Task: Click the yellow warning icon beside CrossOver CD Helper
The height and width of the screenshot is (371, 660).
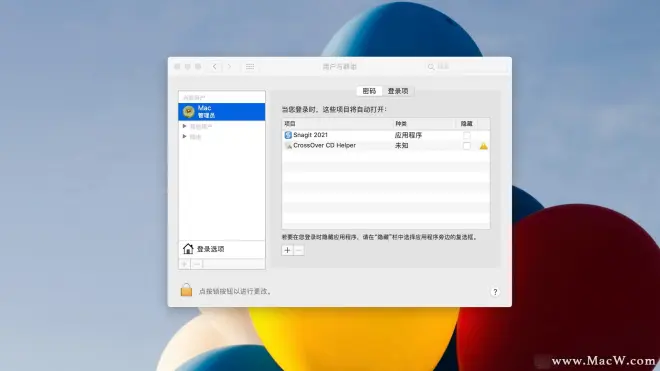Action: [484, 146]
